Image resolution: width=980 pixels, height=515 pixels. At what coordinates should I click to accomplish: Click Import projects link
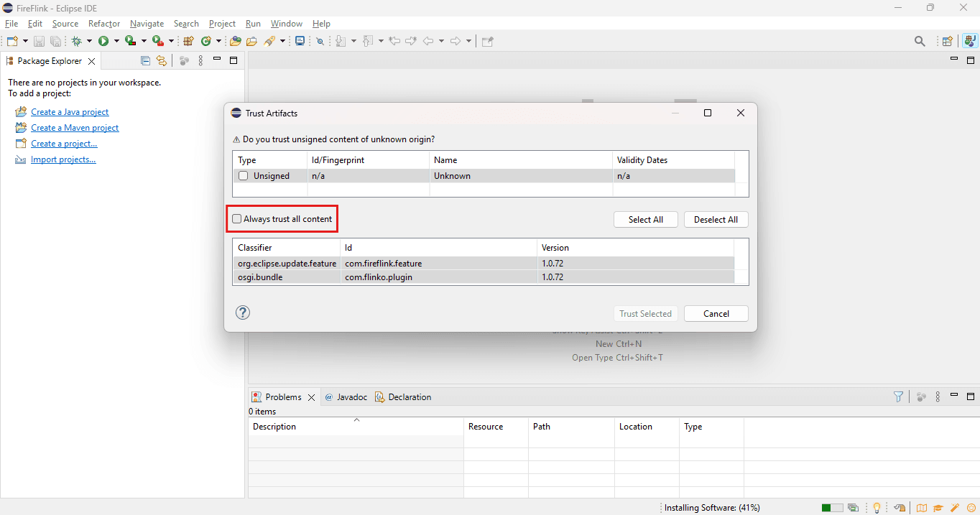tap(63, 159)
